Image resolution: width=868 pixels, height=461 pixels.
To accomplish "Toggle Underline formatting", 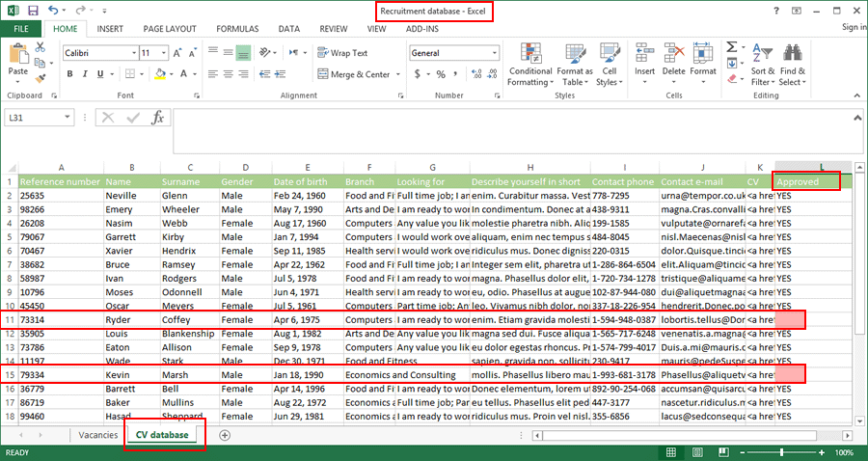I will point(100,74).
